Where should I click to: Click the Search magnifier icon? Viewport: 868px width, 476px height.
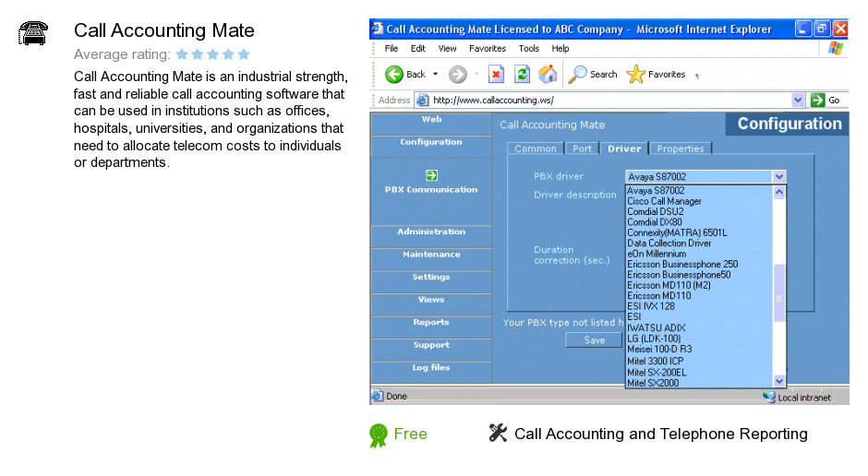(x=577, y=74)
